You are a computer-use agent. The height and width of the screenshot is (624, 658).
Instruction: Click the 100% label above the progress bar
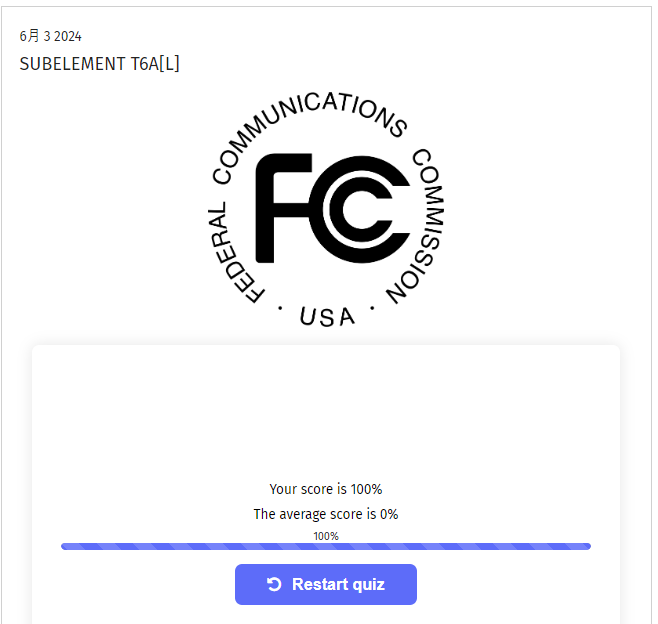coord(325,536)
